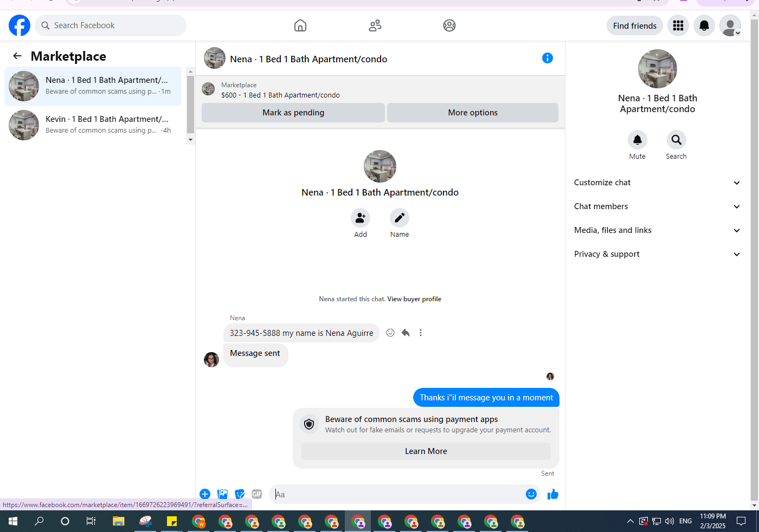Open more composer actions plus icon
759x532 pixels.
pyautogui.click(x=205, y=494)
